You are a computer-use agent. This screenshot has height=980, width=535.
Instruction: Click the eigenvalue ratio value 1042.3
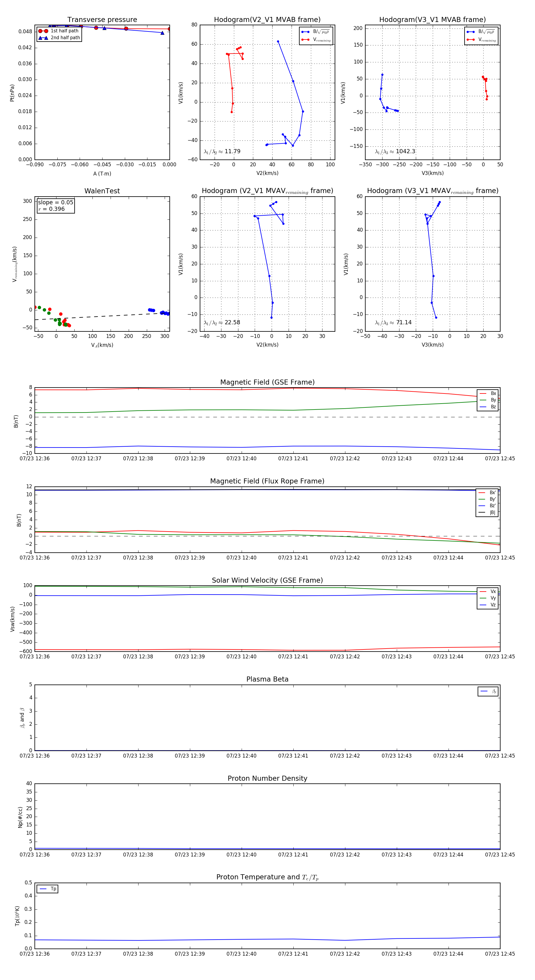coord(405,151)
